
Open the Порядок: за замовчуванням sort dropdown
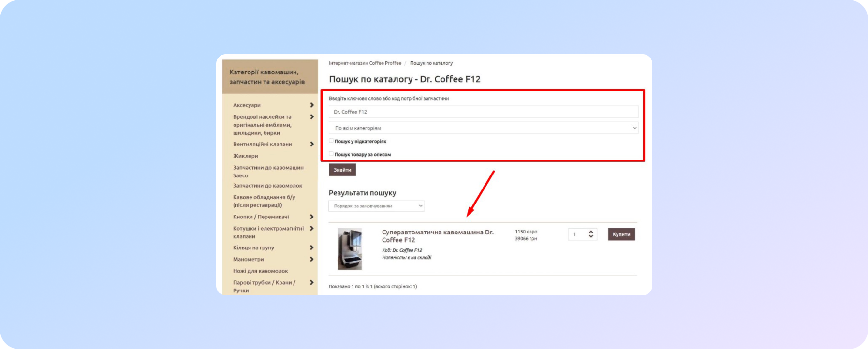click(x=376, y=206)
